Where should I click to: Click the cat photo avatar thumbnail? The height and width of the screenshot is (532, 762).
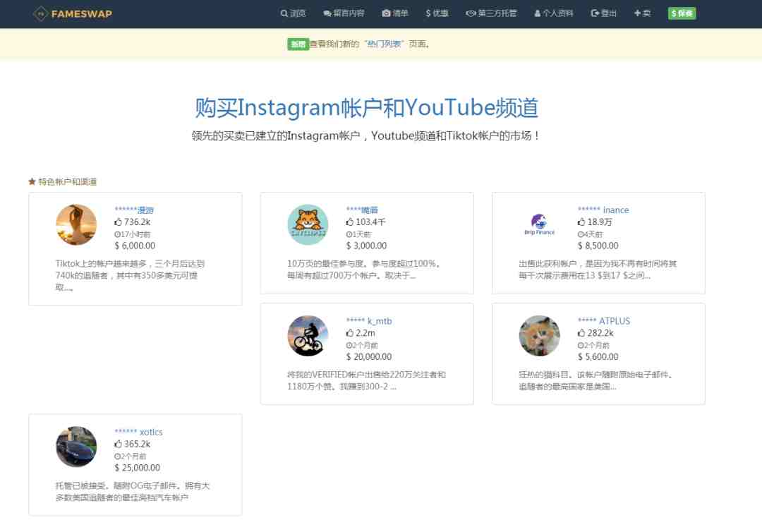[540, 336]
